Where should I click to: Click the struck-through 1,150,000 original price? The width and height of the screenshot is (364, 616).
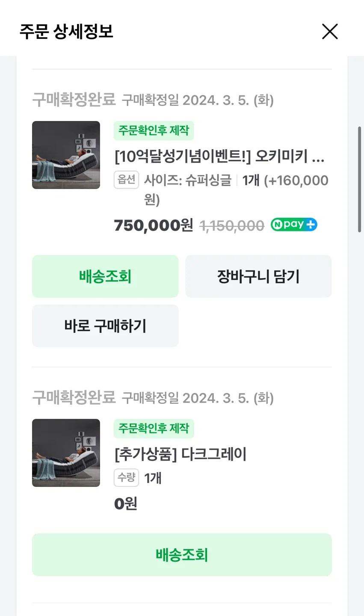coord(232,225)
